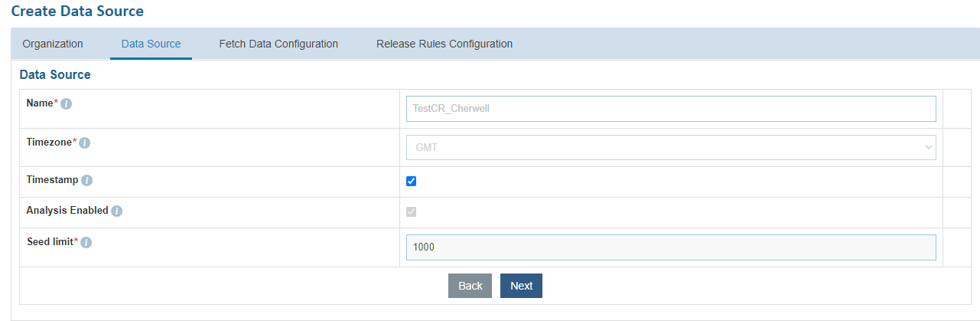Click the Analysis Enabled label text
The image size is (980, 321).
click(67, 211)
